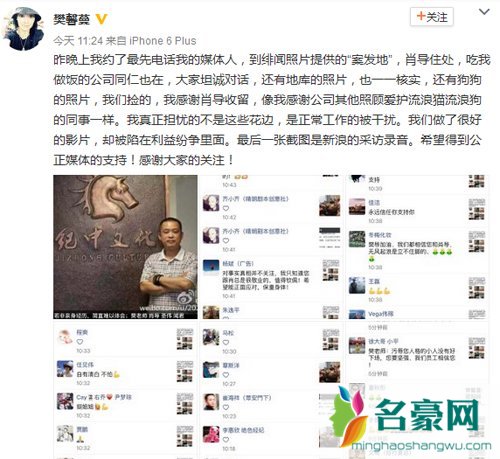Open the bottom-middle chat screenshot image
This screenshot has width=500, height=459.
pos(271,390)
